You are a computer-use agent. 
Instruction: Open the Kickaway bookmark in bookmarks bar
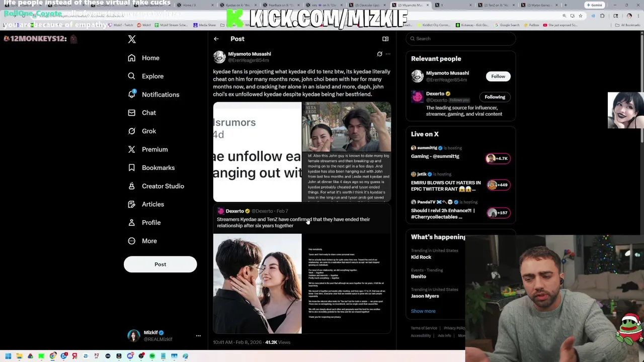point(473,25)
